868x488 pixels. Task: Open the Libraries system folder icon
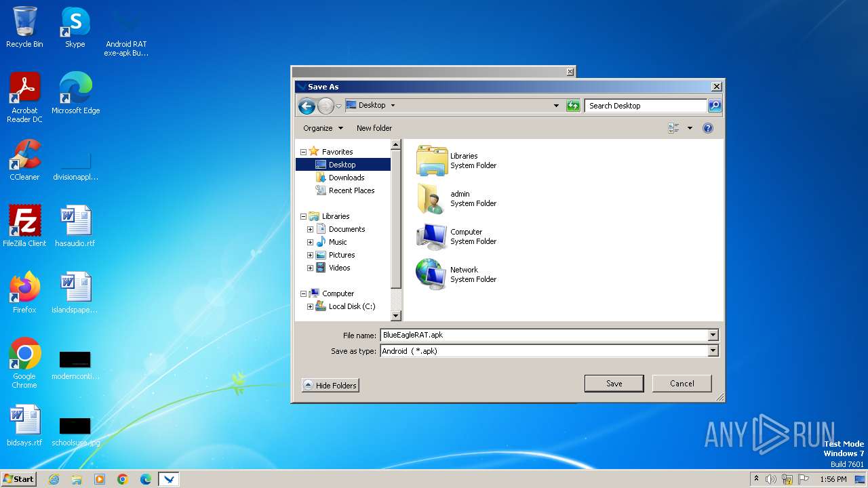(432, 161)
